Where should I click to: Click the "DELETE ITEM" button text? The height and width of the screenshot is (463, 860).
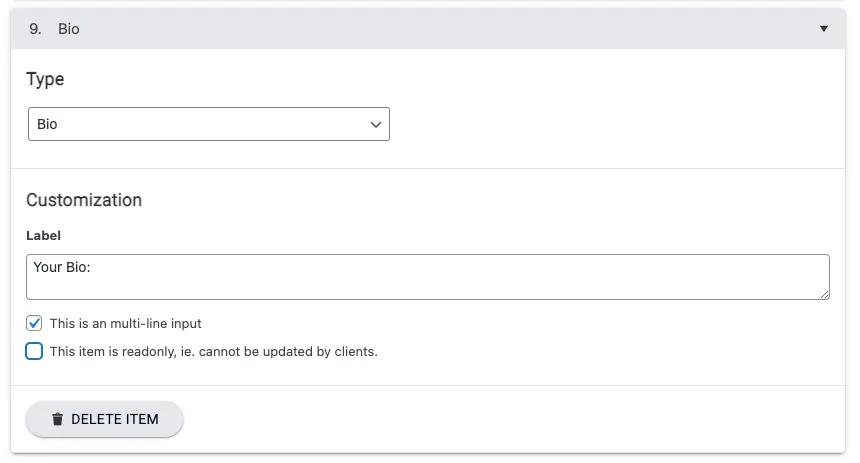114,419
